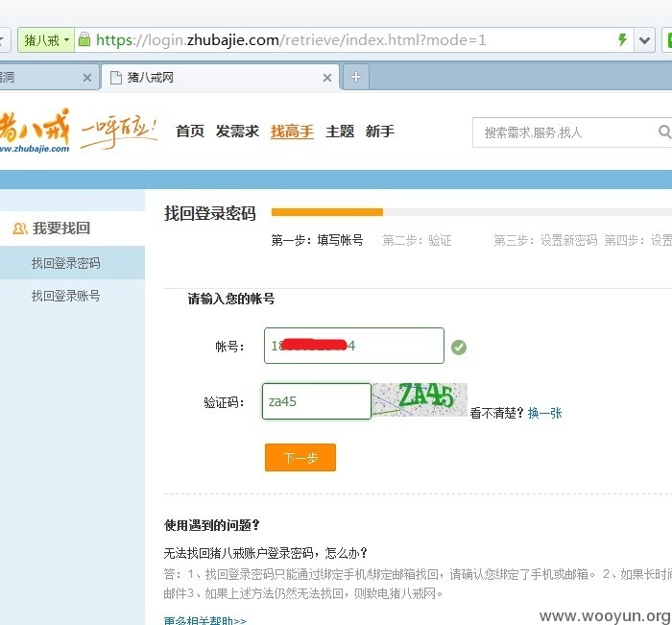
Task: Click the ZA45 captcha image
Action: pyautogui.click(x=420, y=399)
